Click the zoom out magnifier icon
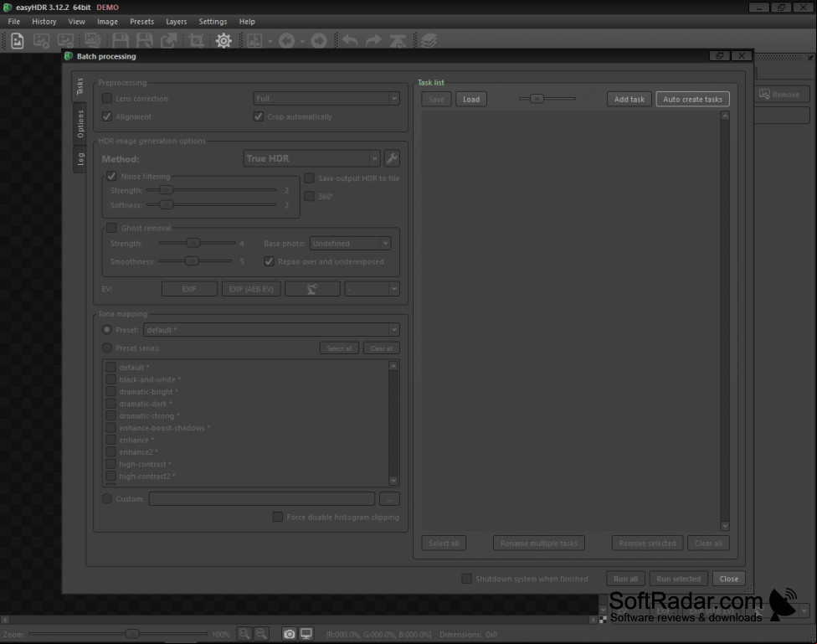Viewport: 817px width, 644px height. tap(244, 634)
